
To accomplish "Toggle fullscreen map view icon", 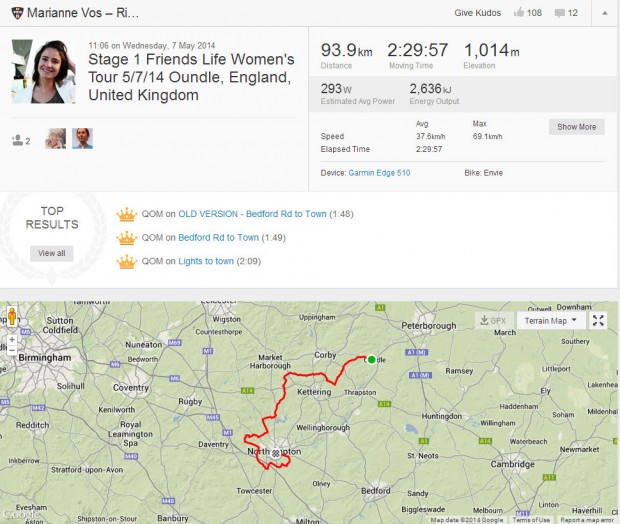I will [x=598, y=321].
